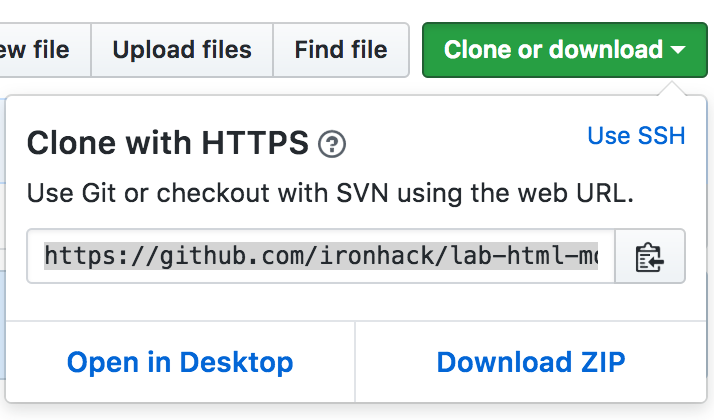
Task: Copy the clone URL to clipboard
Action: 650,257
